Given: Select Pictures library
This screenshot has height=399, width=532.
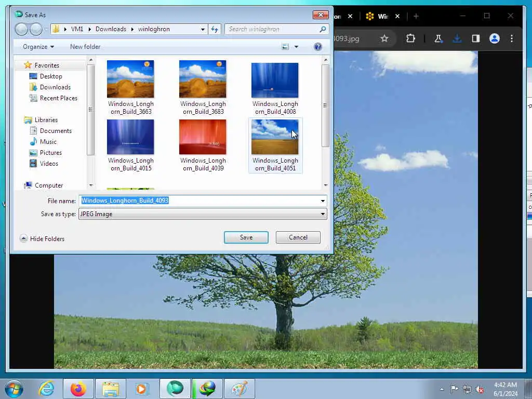Looking at the screenshot, I should click(50, 153).
